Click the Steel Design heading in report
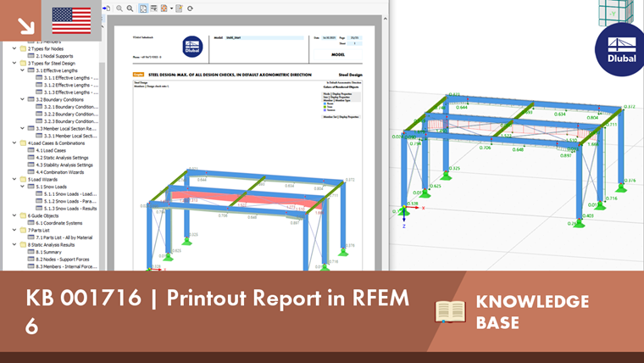 coord(350,75)
